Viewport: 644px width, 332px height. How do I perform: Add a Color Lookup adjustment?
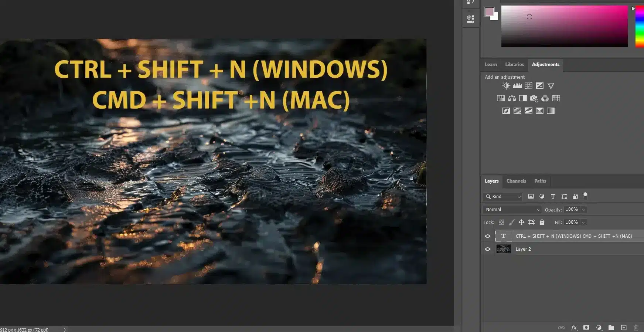[556, 98]
